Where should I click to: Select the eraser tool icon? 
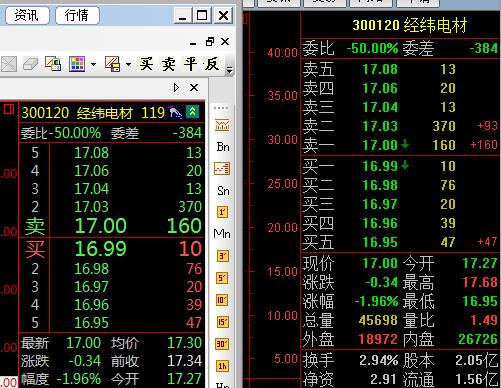point(30,64)
